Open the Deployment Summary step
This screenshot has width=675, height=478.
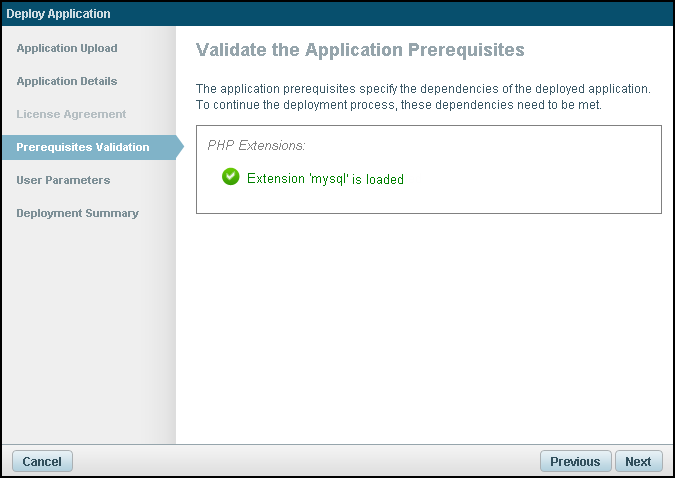77,213
